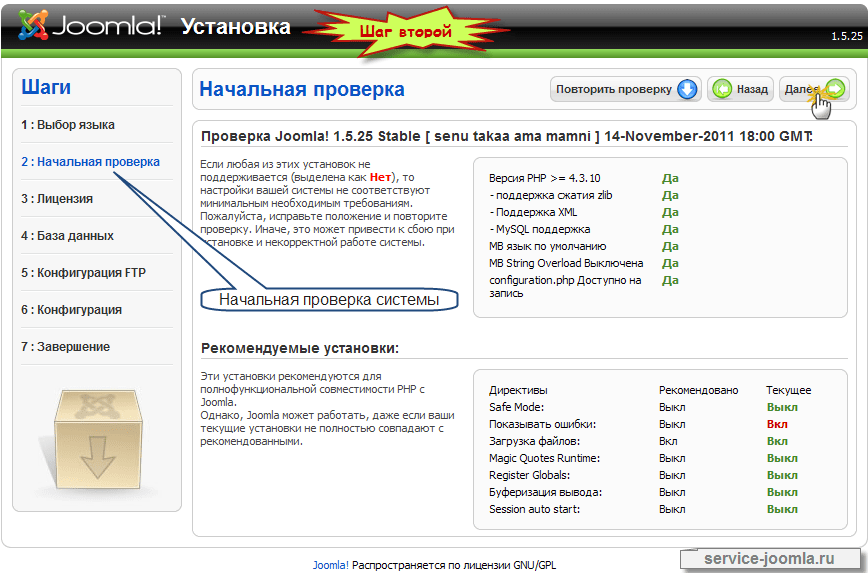Select step 3: Лицензия

57,199
